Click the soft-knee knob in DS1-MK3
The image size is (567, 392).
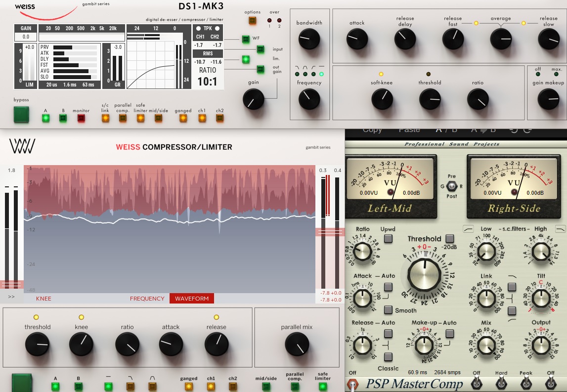pos(382,99)
